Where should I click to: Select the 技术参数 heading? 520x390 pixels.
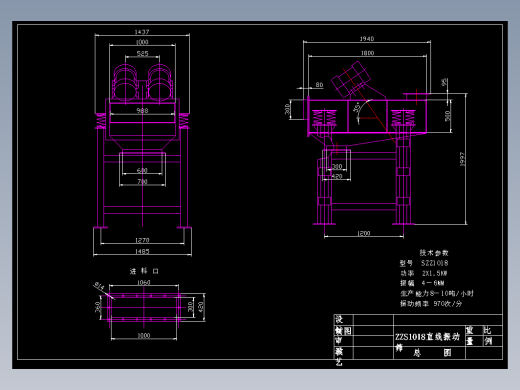point(434,253)
